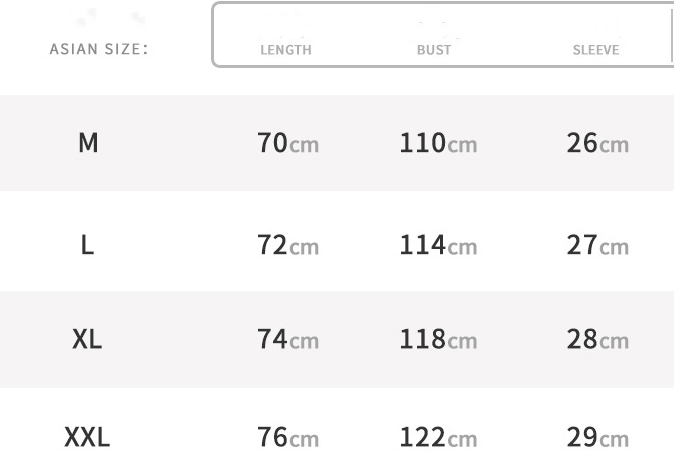Click the M size row label
Image resolution: width=674 pixels, height=469 pixels.
88,143
